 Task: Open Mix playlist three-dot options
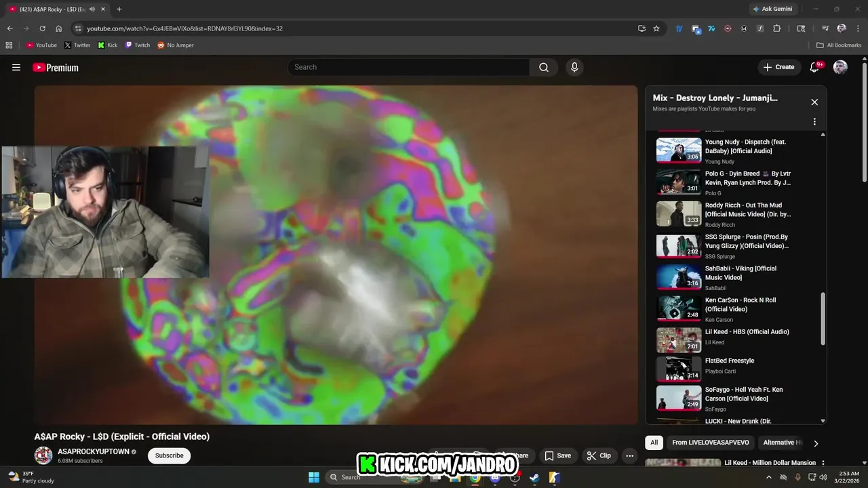click(814, 122)
